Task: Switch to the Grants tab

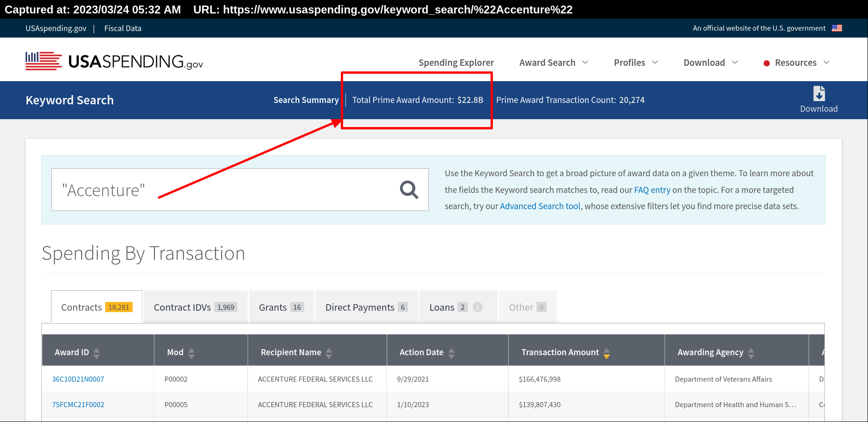Action: pyautogui.click(x=281, y=307)
